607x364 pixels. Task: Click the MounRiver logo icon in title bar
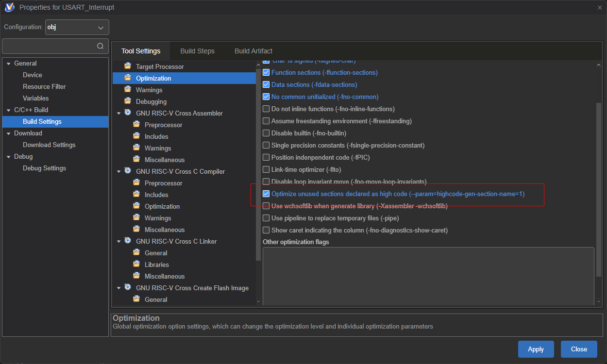[x=10, y=7]
